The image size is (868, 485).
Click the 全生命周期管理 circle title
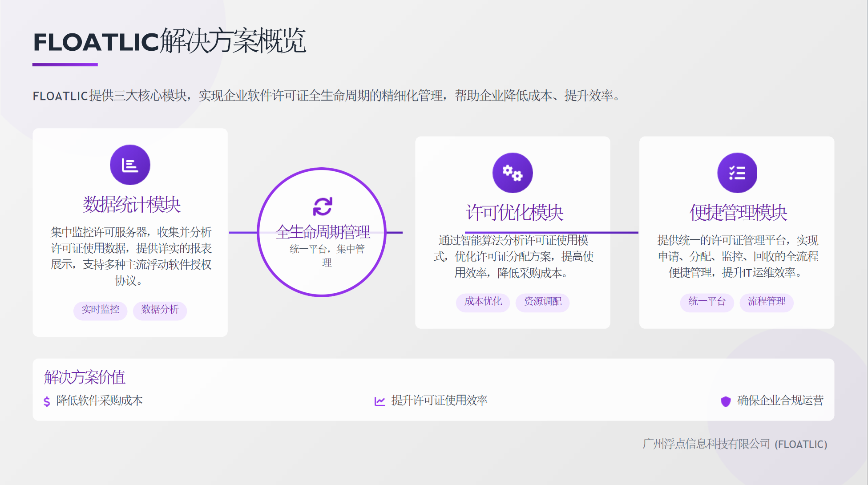[x=323, y=232]
